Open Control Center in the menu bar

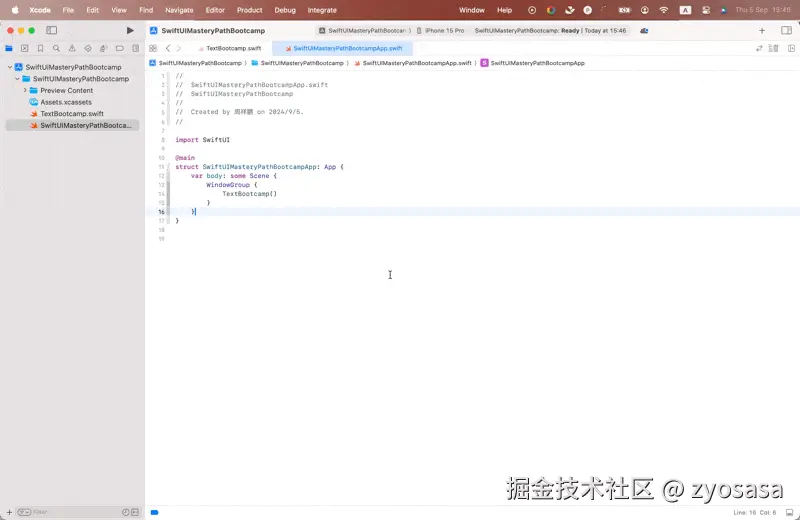point(706,10)
